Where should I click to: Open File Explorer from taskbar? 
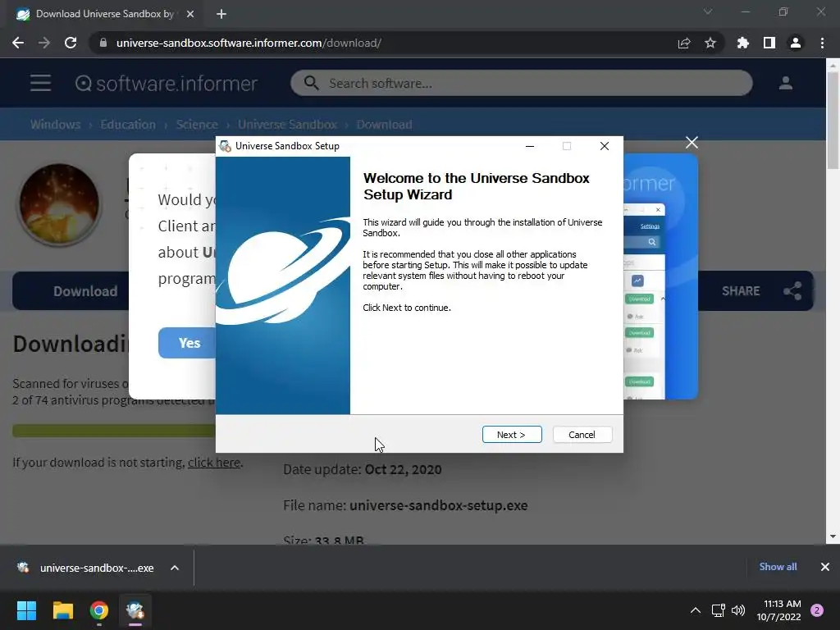click(x=62, y=610)
